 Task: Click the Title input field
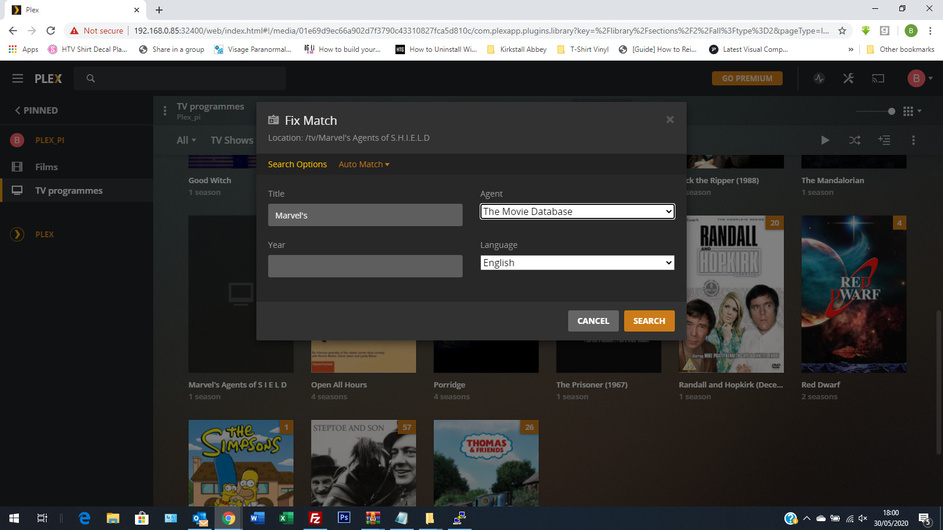365,215
